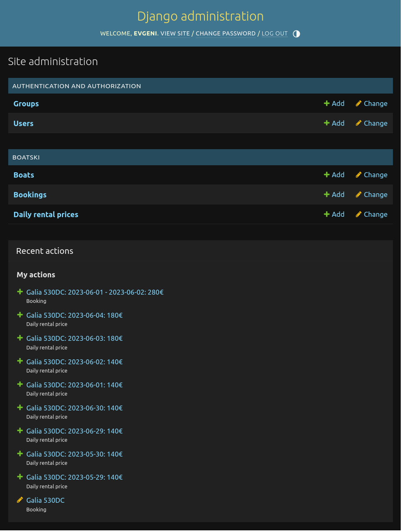Open the Groups model
This screenshot has height=532, width=402.
pyautogui.click(x=26, y=104)
